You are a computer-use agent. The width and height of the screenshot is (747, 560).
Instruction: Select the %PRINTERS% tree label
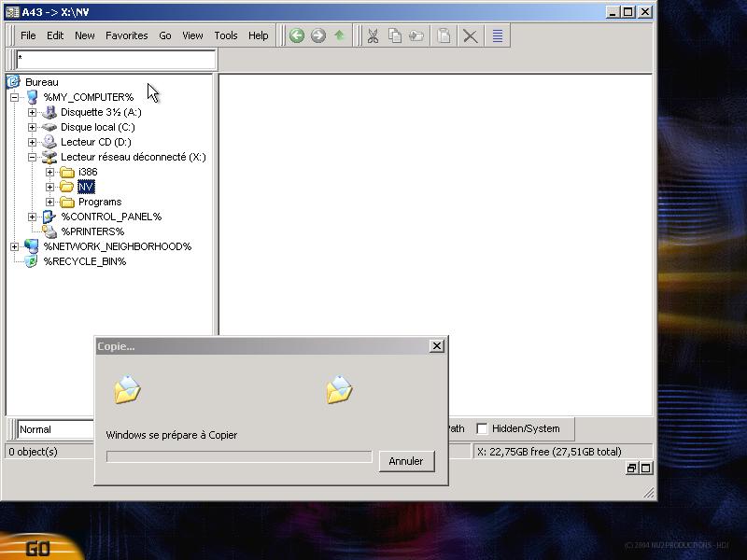tap(92, 231)
